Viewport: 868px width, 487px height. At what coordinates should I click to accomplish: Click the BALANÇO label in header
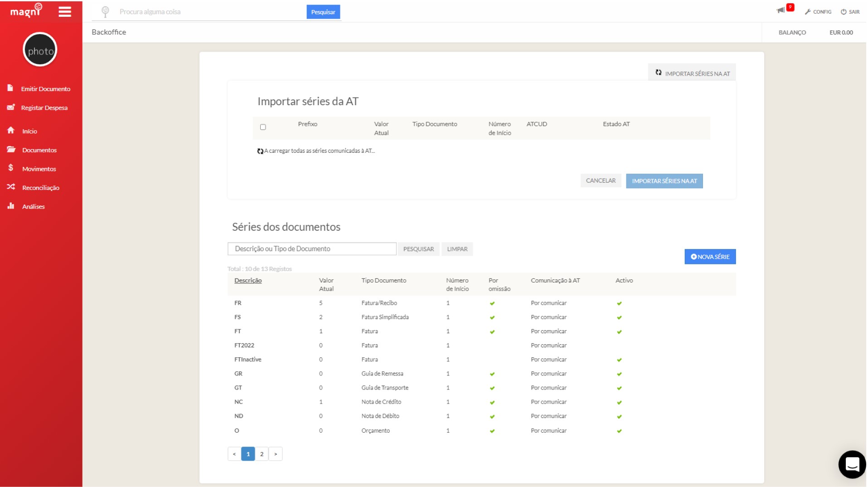[x=792, y=32]
